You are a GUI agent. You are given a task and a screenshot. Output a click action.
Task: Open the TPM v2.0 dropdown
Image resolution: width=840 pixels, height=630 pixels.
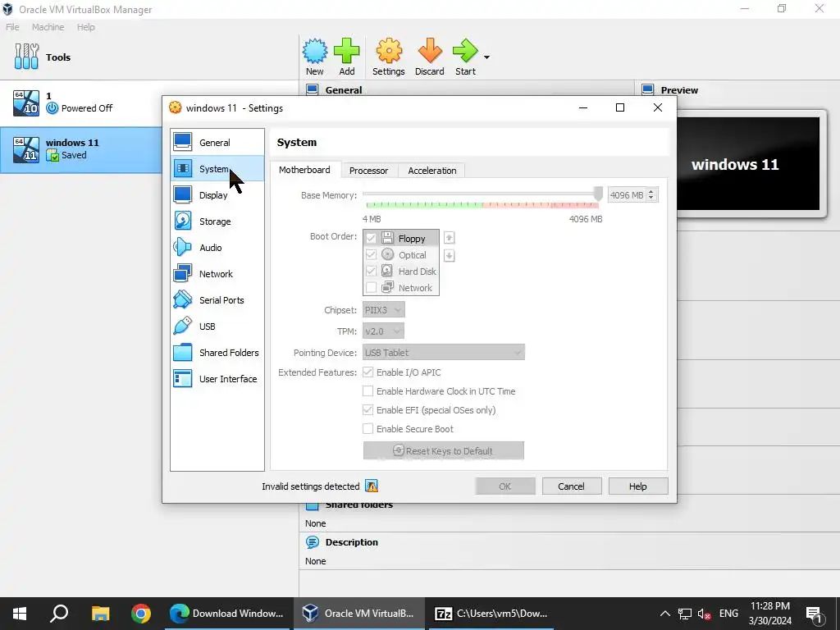pos(383,331)
